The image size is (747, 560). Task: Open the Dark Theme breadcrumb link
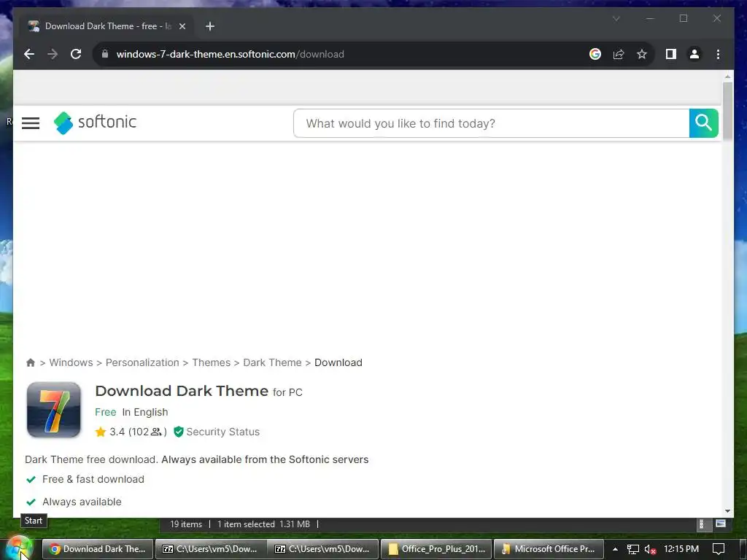click(x=273, y=363)
